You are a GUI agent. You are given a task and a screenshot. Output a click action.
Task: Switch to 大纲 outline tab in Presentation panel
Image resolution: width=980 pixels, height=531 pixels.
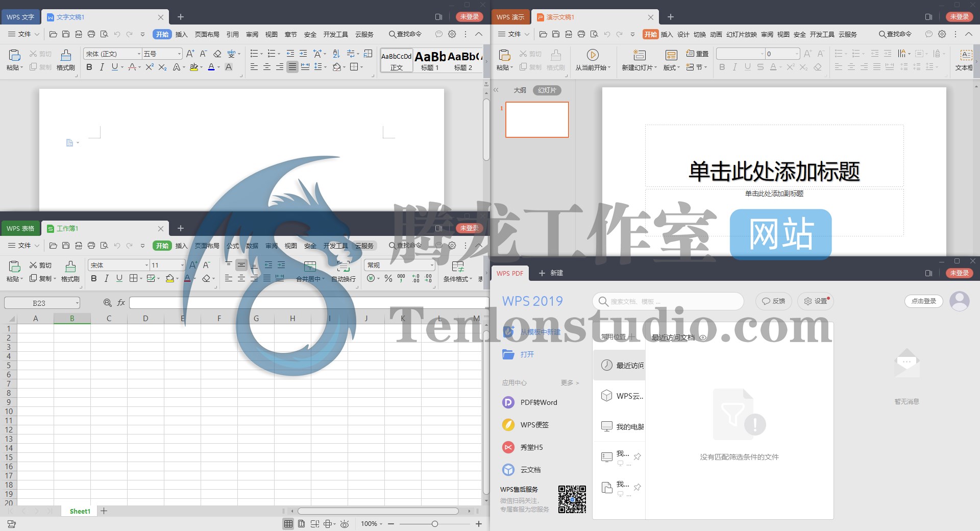coord(520,90)
